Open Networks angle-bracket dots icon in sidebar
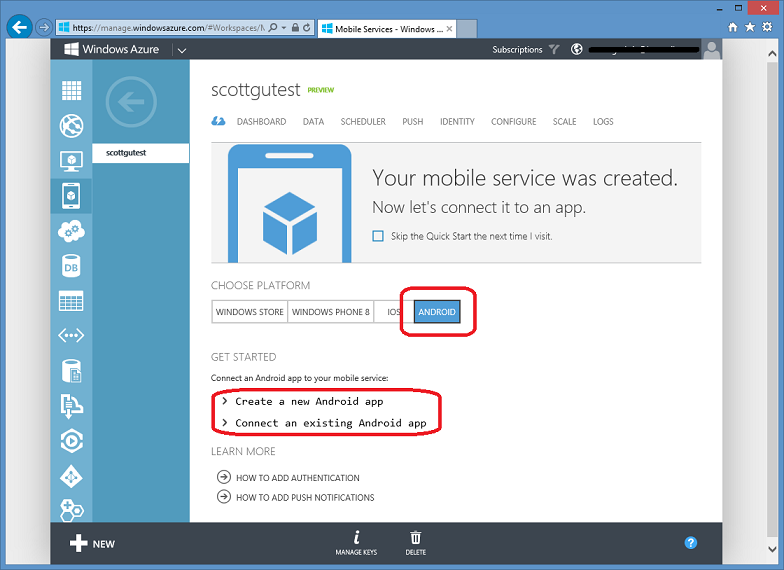This screenshot has height=570, width=784. (71, 336)
